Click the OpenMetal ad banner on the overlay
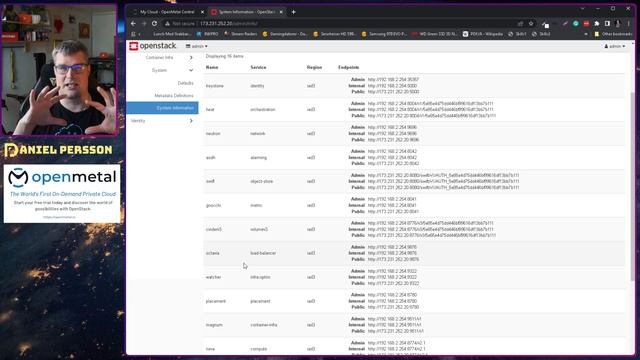 (62, 194)
